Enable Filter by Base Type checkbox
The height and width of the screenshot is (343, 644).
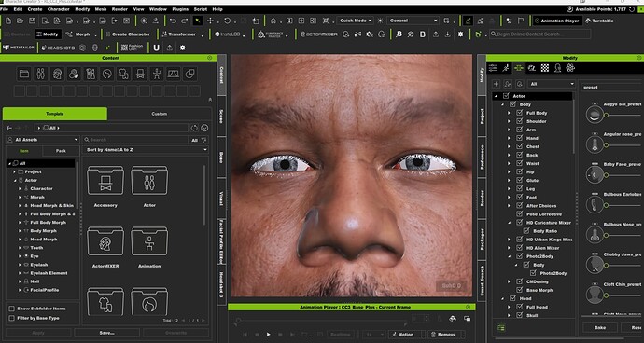[x=11, y=318]
